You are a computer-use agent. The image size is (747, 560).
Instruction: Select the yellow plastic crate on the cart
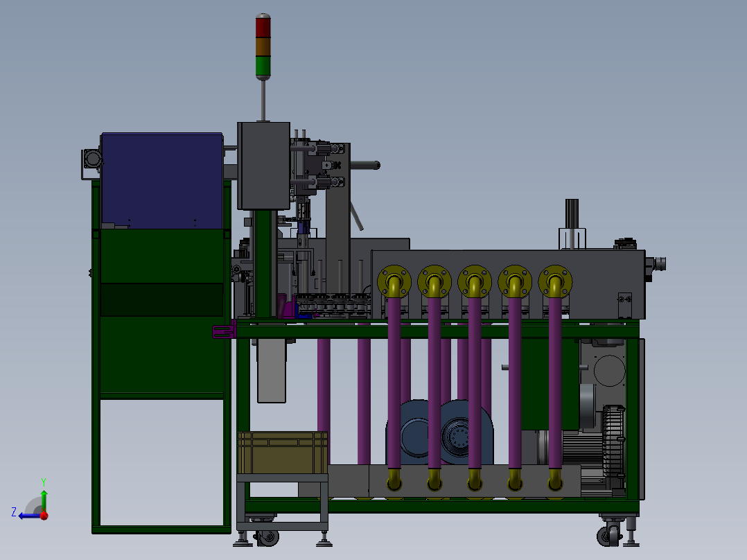coord(282,453)
